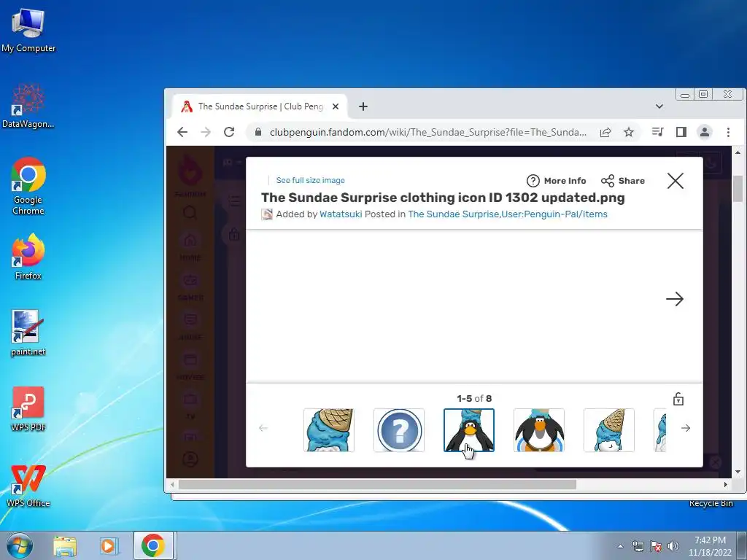The width and height of the screenshot is (747, 560).
Task: Open the volume control in system tray
Action: pos(673,546)
